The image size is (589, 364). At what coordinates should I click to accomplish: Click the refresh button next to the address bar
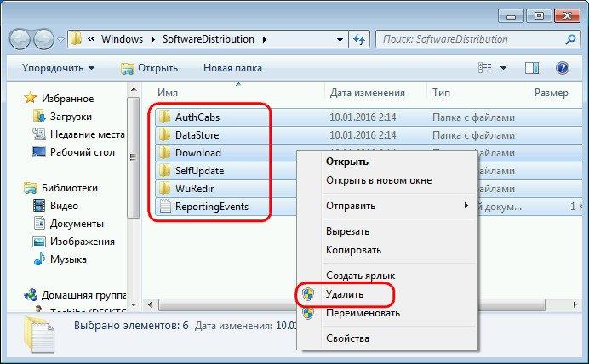pyautogui.click(x=359, y=39)
